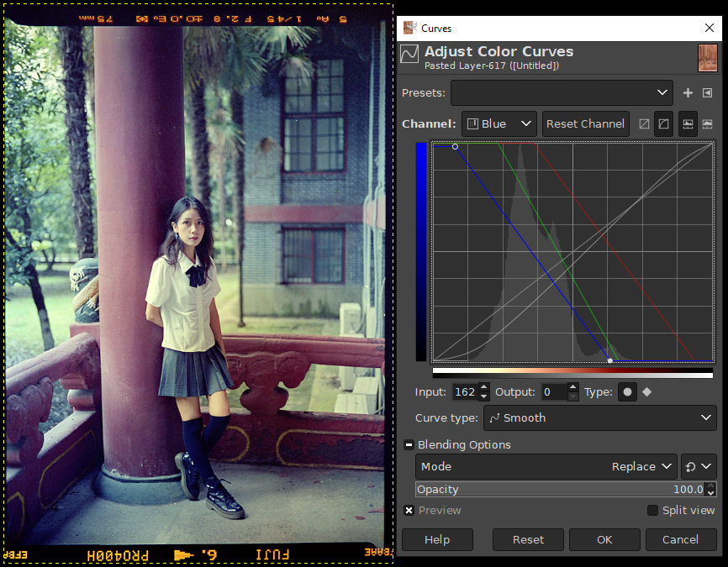The height and width of the screenshot is (567, 728).
Task: Open the Channel dropdown showing Blue
Action: click(499, 123)
